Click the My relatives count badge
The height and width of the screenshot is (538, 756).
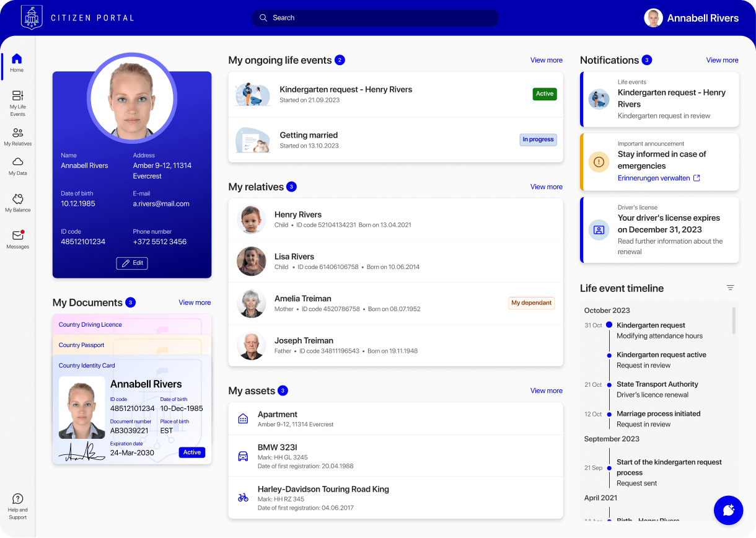click(292, 187)
